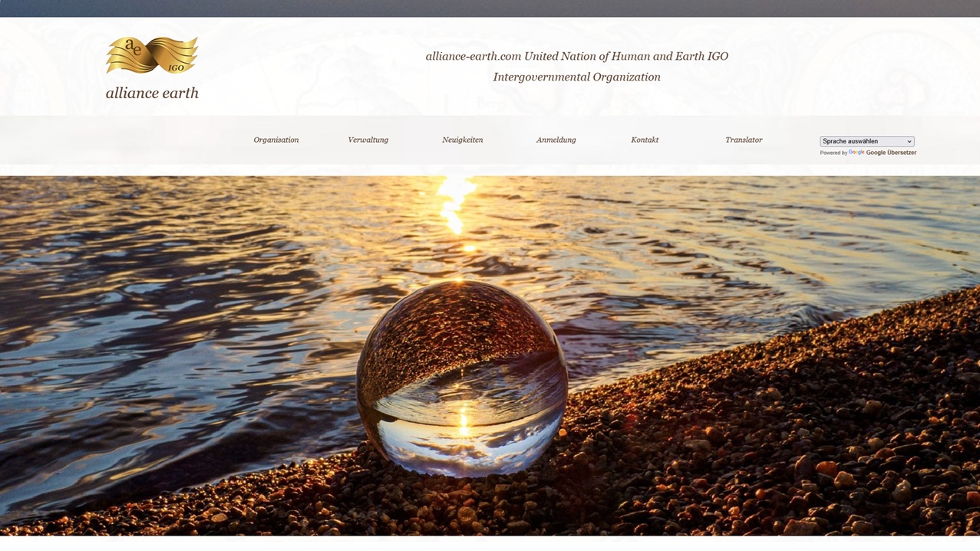Click the alliance-earth.com United Nation header title
This screenshot has height=551, width=980.
point(577,56)
